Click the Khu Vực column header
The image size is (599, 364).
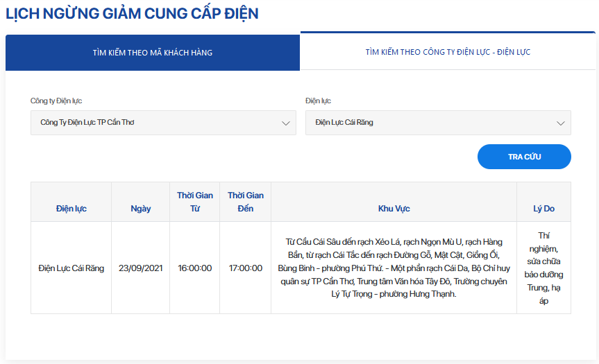394,208
